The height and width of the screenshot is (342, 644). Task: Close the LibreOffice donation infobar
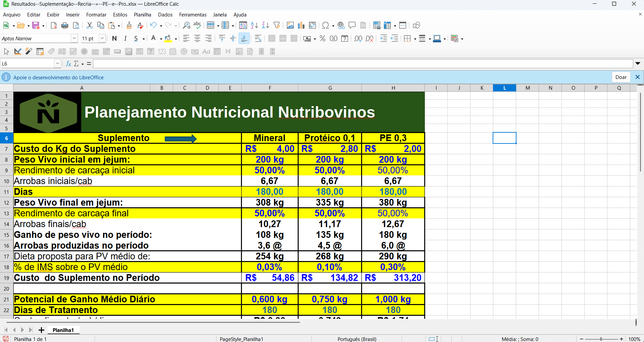pos(638,77)
